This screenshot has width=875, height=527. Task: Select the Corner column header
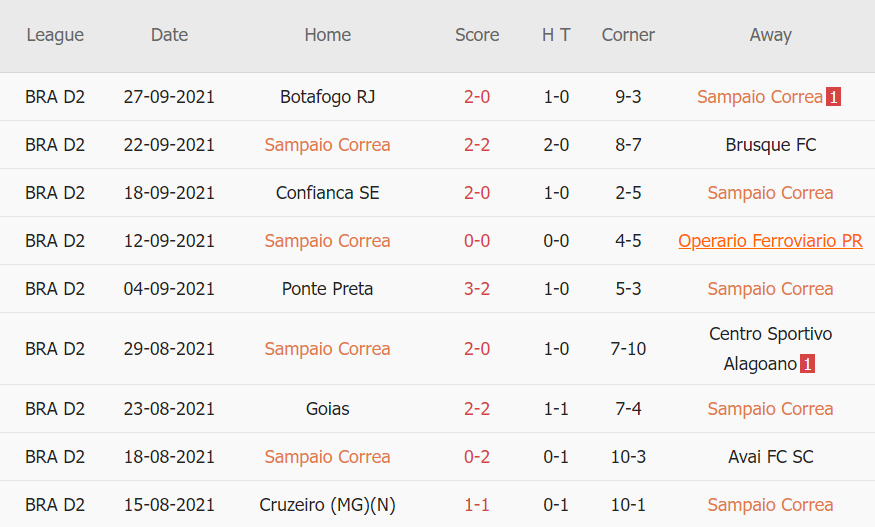[628, 35]
